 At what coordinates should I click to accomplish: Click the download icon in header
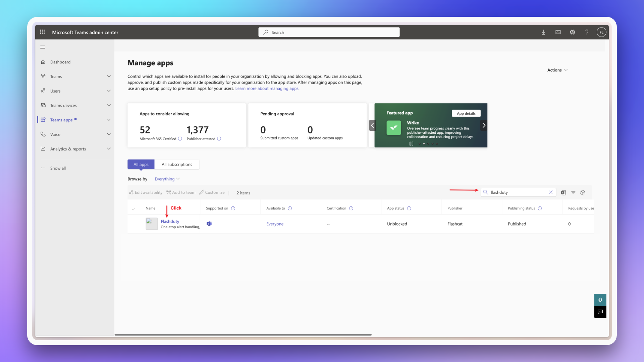pyautogui.click(x=543, y=32)
